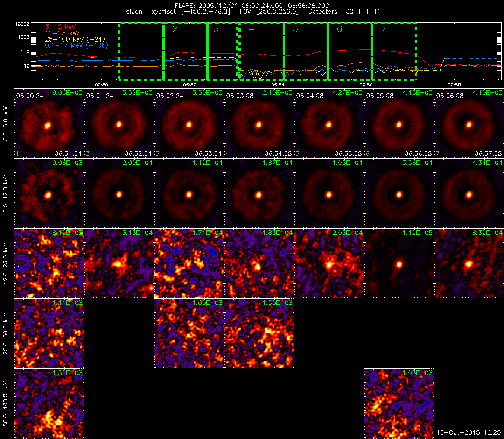Open the 3-6 keV image labeled 4.27E+03
Screen dimensions: 504x439
(329, 123)
